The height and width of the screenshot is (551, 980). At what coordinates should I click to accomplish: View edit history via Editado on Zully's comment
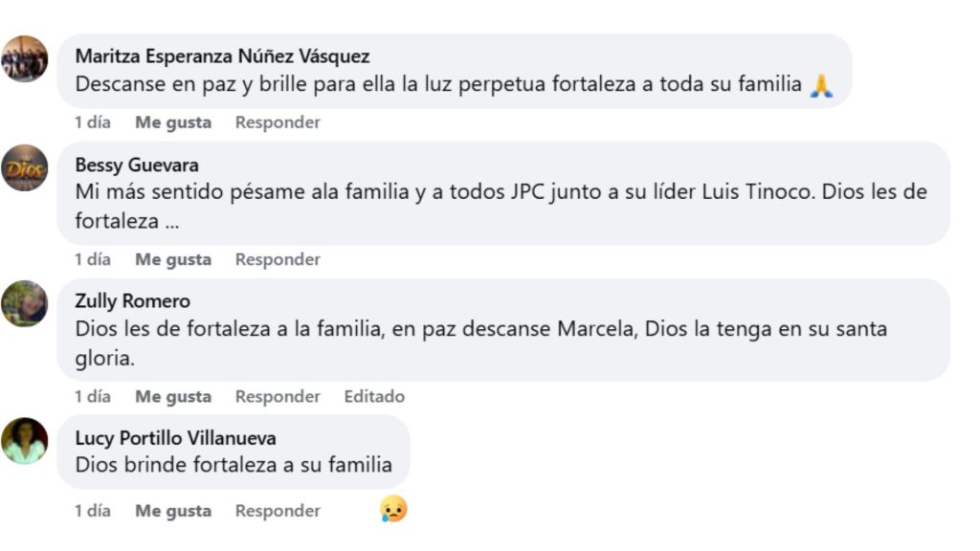[x=374, y=395]
